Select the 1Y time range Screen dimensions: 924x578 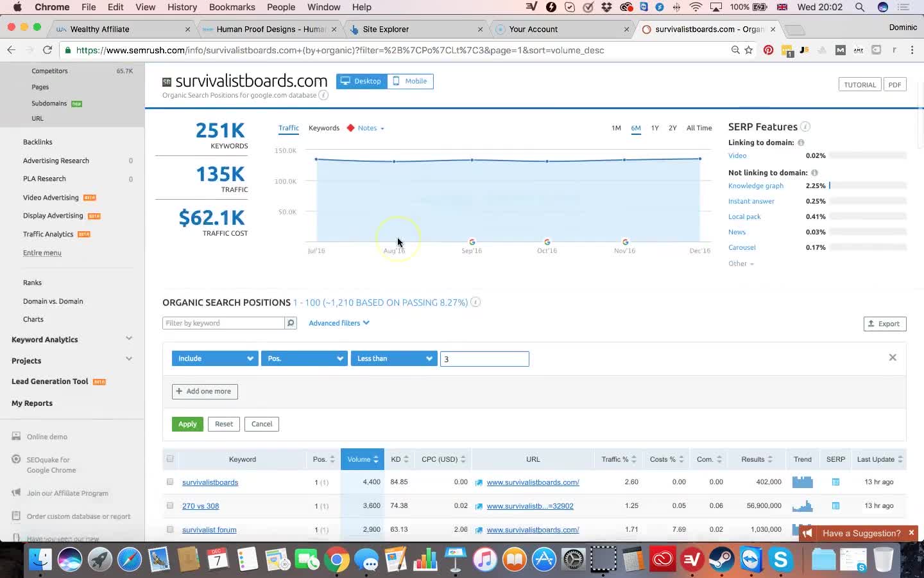click(654, 128)
